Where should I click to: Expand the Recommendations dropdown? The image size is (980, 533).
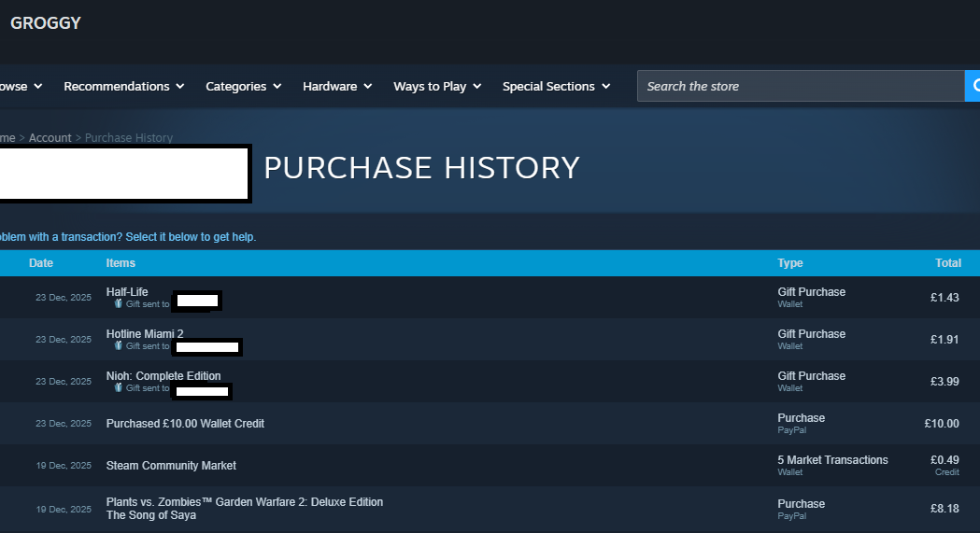click(123, 86)
